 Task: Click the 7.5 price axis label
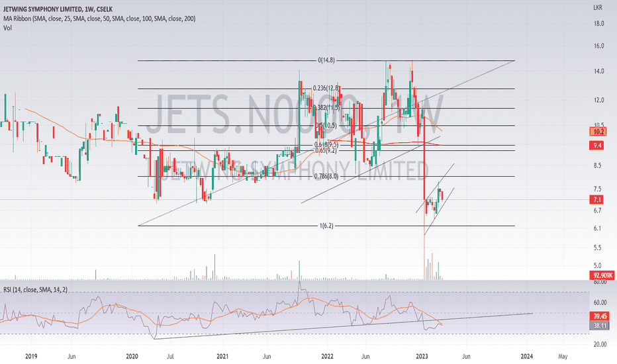point(598,189)
